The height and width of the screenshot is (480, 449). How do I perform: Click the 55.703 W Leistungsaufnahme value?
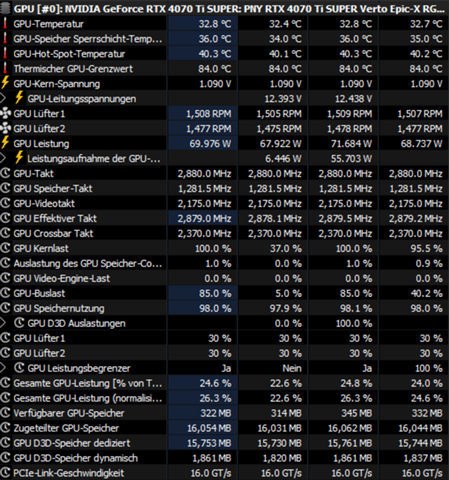pos(351,159)
